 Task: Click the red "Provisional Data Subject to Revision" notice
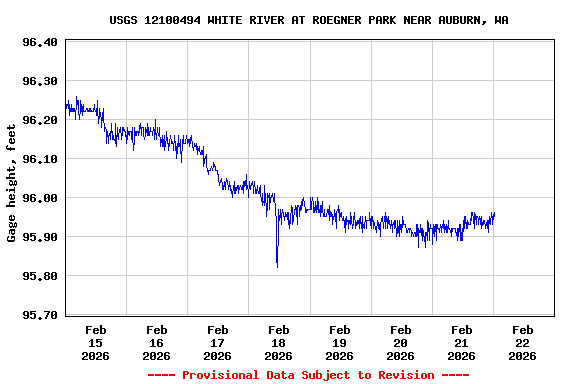click(x=308, y=375)
